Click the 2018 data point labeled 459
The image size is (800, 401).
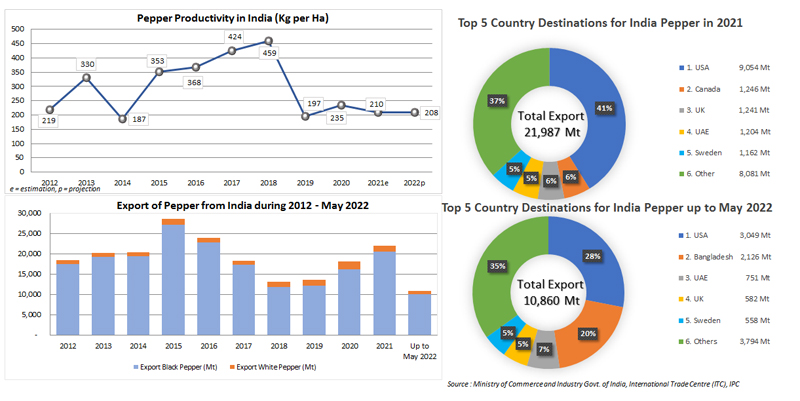(268, 42)
